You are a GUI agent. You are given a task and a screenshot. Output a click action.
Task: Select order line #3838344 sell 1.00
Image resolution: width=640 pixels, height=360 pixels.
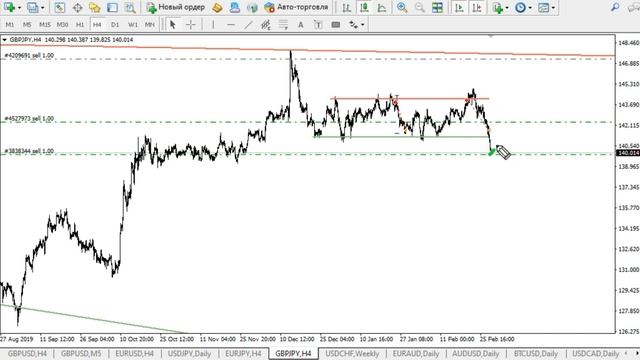pos(29,151)
